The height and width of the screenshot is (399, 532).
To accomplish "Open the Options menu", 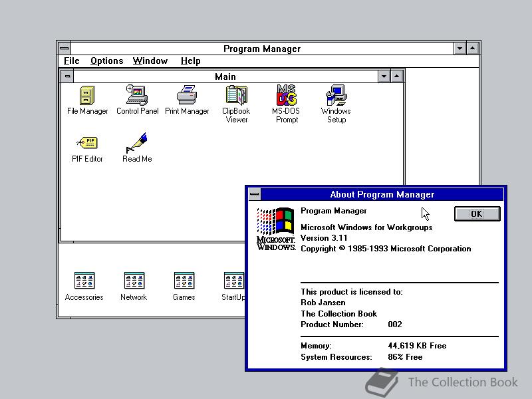I will click(x=106, y=61).
